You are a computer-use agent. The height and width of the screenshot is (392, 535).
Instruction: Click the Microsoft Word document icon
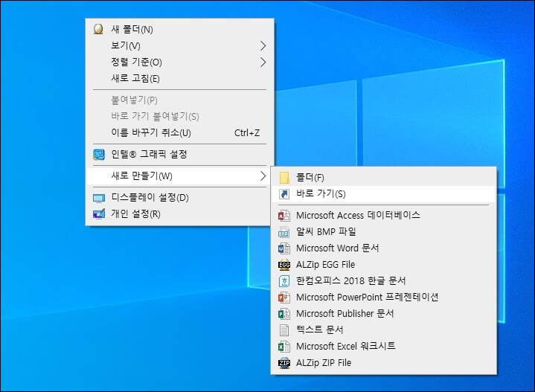[284, 248]
